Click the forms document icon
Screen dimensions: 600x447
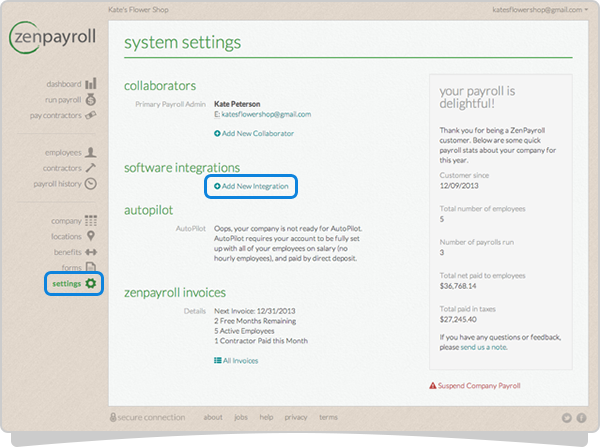coord(91,267)
